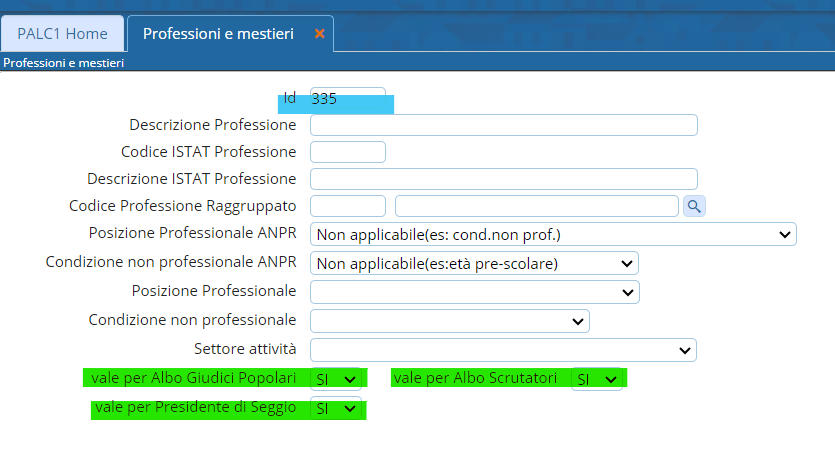This screenshot has width=835, height=467.
Task: Click the Descrizione ISTAT Professione field
Action: pos(503,179)
